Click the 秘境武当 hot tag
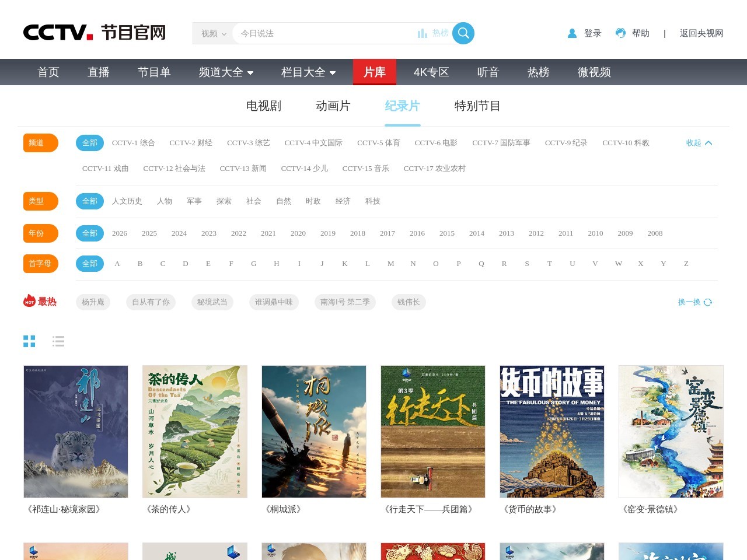747x560 pixels. click(x=212, y=302)
